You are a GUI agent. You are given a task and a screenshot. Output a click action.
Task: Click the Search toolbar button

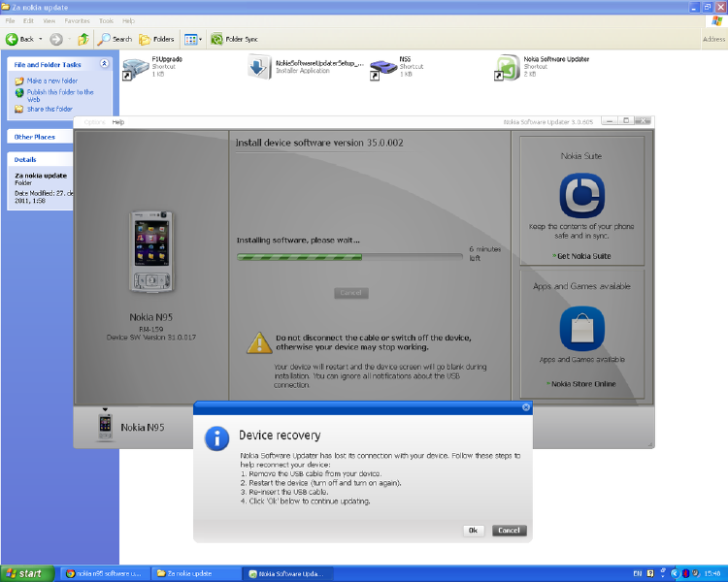(115, 40)
